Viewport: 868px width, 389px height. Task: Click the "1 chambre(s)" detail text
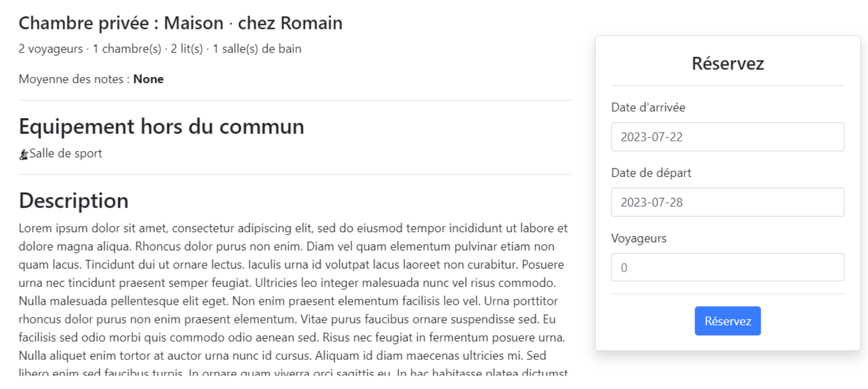[x=127, y=49]
